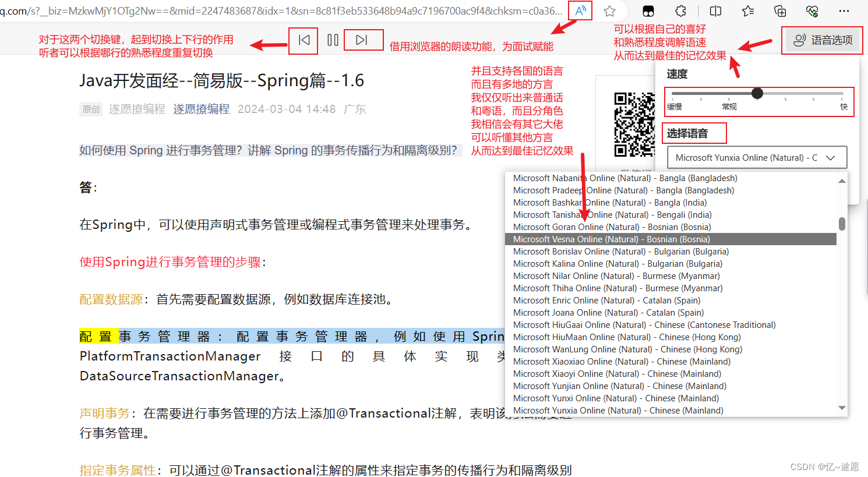
Task: Open the voice selection combo box
Action: click(757, 157)
